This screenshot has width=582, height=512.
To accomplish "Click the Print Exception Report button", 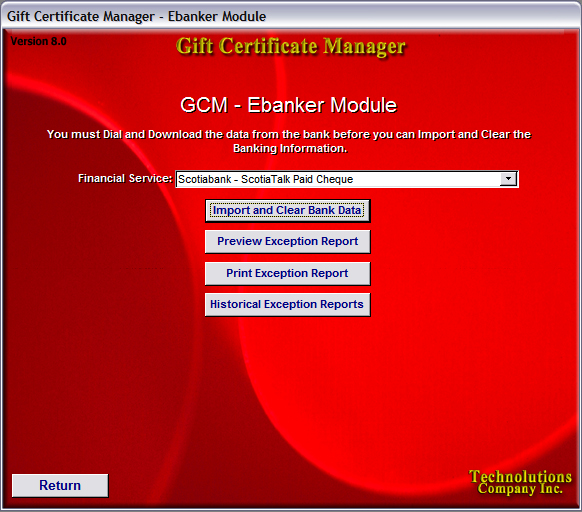I will pos(288,274).
